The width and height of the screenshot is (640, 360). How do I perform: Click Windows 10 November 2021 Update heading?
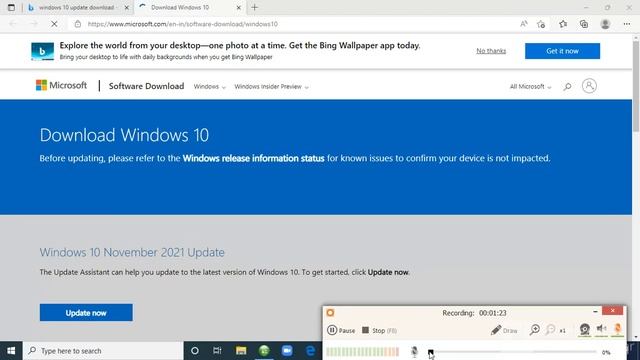tap(132, 252)
